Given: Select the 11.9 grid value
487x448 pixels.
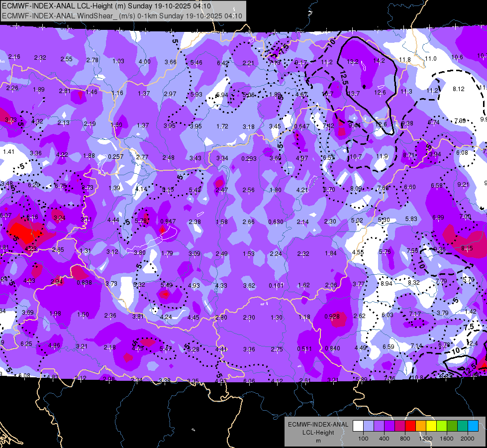Looking at the screenshot, I should (382, 156).
